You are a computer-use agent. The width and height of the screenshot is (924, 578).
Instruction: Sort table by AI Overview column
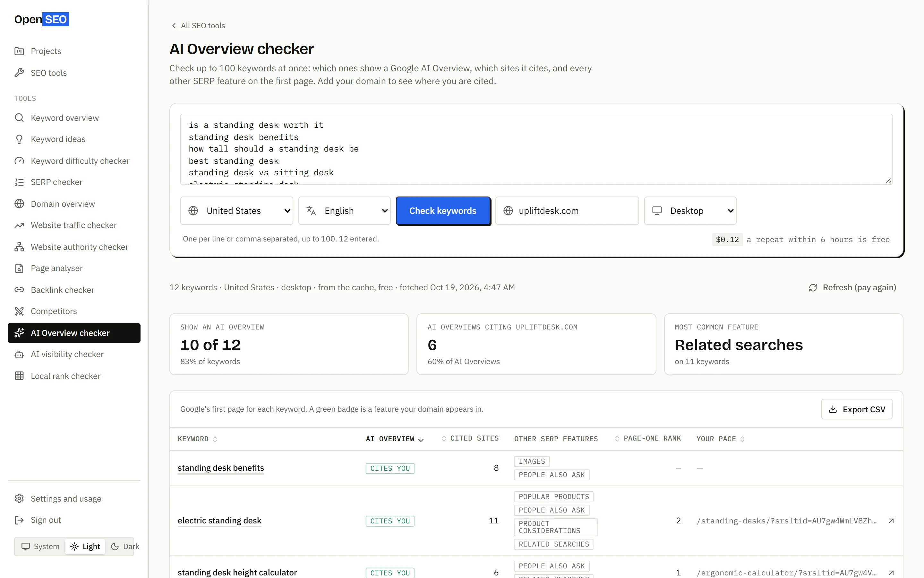395,439
